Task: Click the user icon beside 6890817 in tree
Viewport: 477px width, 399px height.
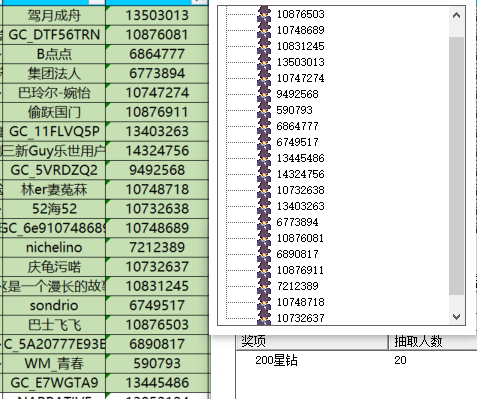Action: coord(264,254)
